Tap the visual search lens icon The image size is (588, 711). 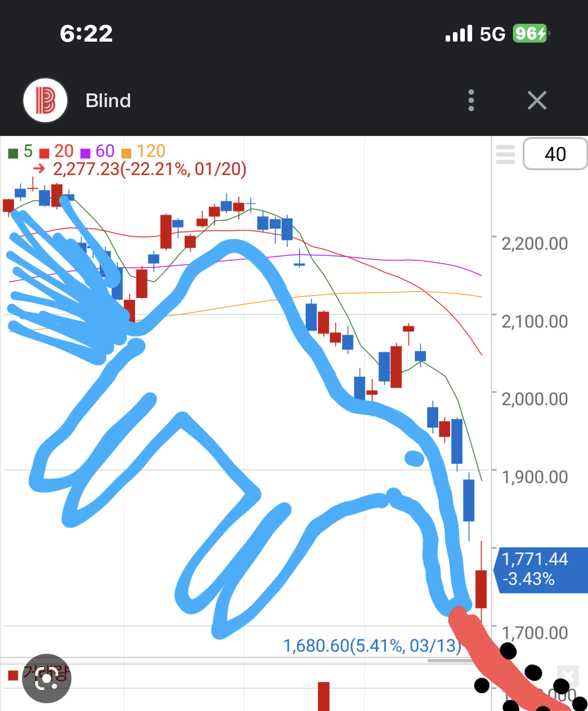[x=47, y=678]
